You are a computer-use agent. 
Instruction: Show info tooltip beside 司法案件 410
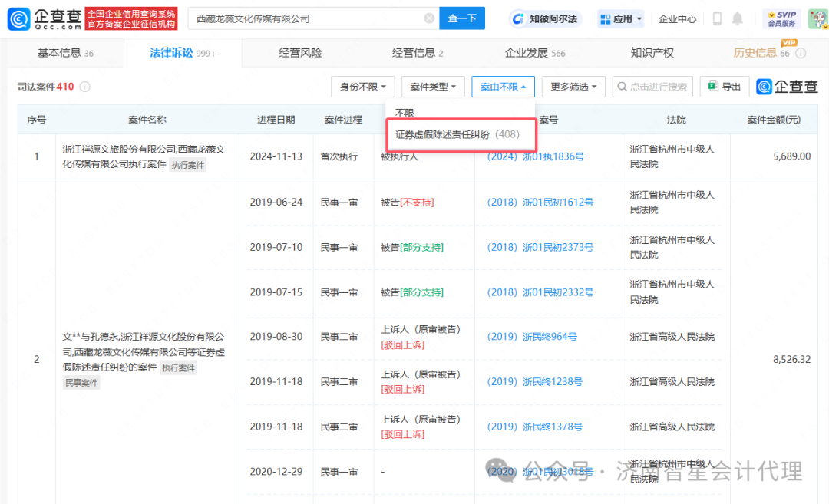84,87
